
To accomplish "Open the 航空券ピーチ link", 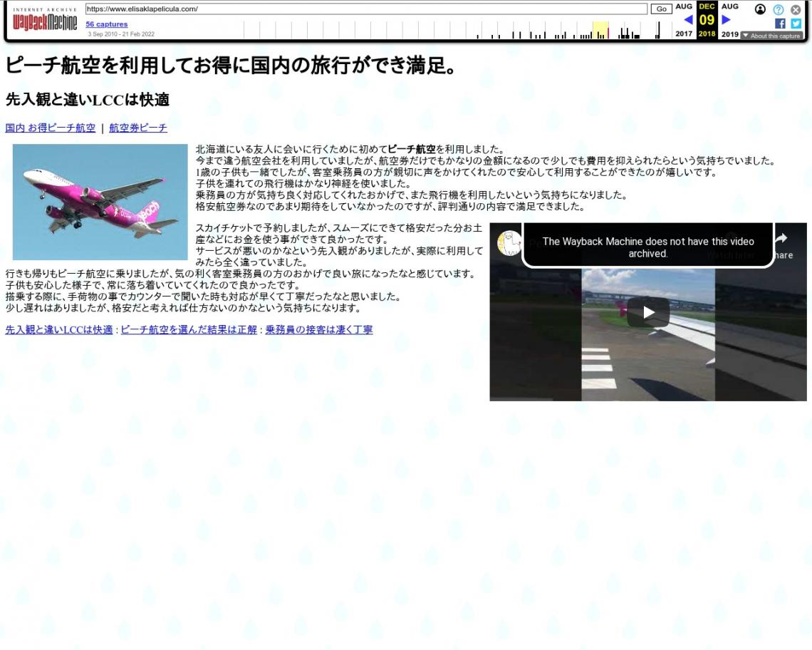I will click(138, 128).
